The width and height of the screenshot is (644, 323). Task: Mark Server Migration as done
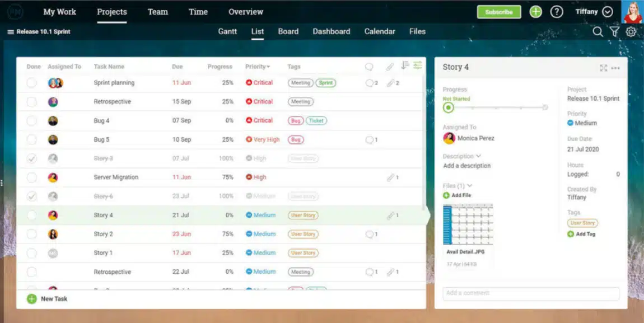click(31, 177)
